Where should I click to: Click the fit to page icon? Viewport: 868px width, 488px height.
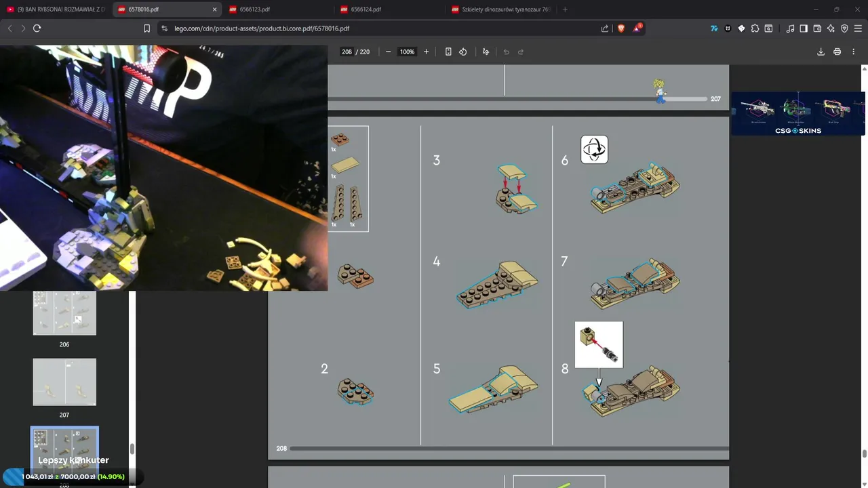(x=448, y=52)
